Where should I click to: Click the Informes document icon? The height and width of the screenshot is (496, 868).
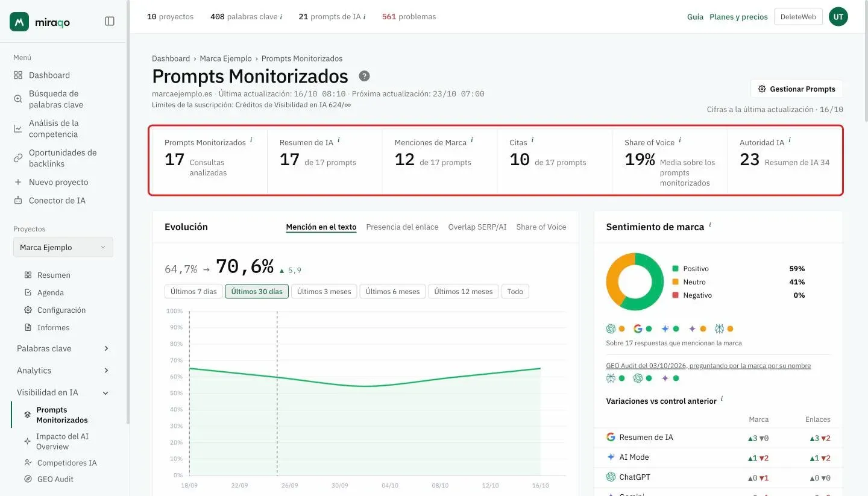[28, 327]
